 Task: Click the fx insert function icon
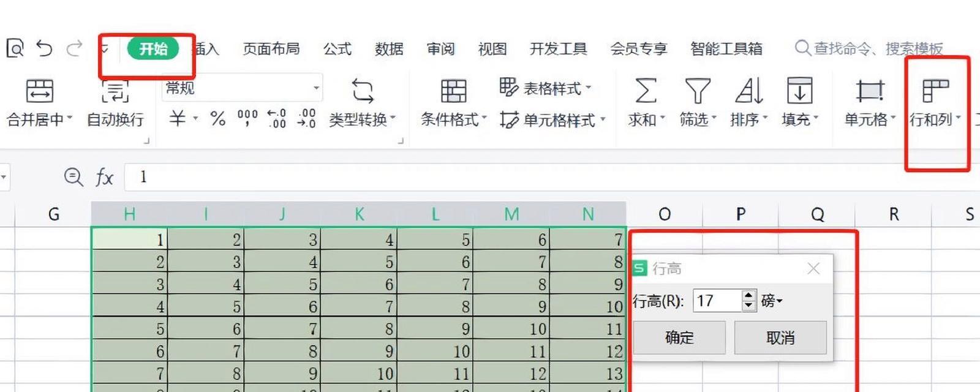coord(104,178)
